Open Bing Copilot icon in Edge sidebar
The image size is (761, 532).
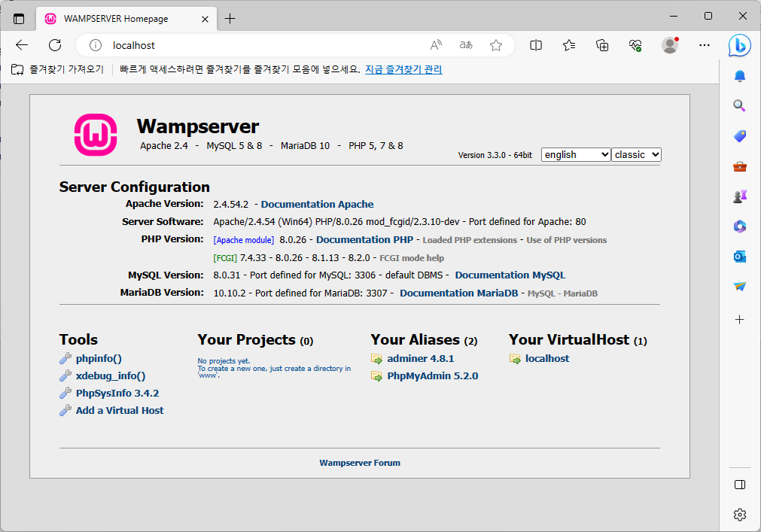click(740, 45)
